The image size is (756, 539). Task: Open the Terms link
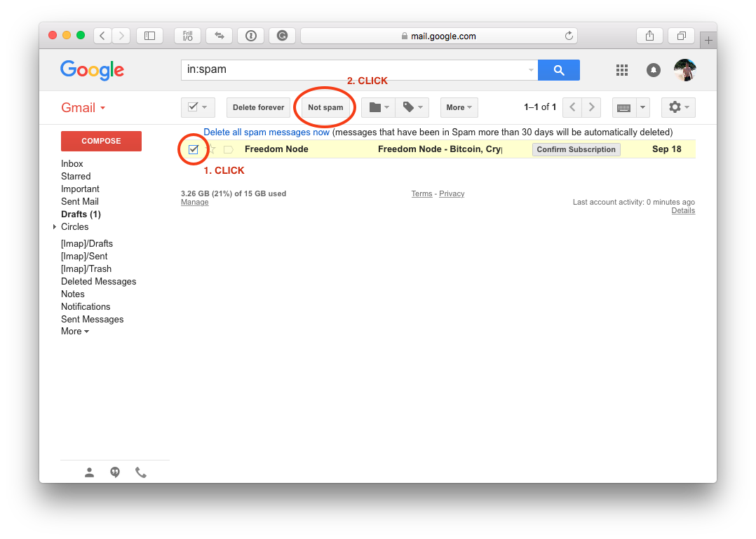422,193
